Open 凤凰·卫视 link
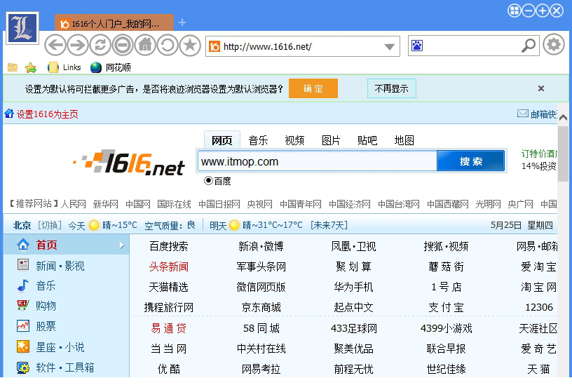The width and height of the screenshot is (572, 392). tap(353, 246)
